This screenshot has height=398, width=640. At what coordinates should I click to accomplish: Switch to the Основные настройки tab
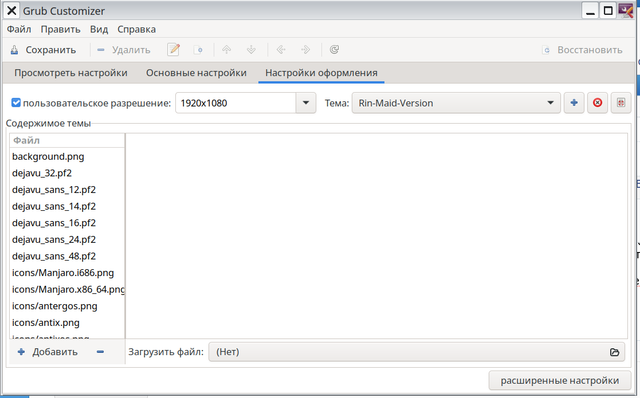point(196,73)
